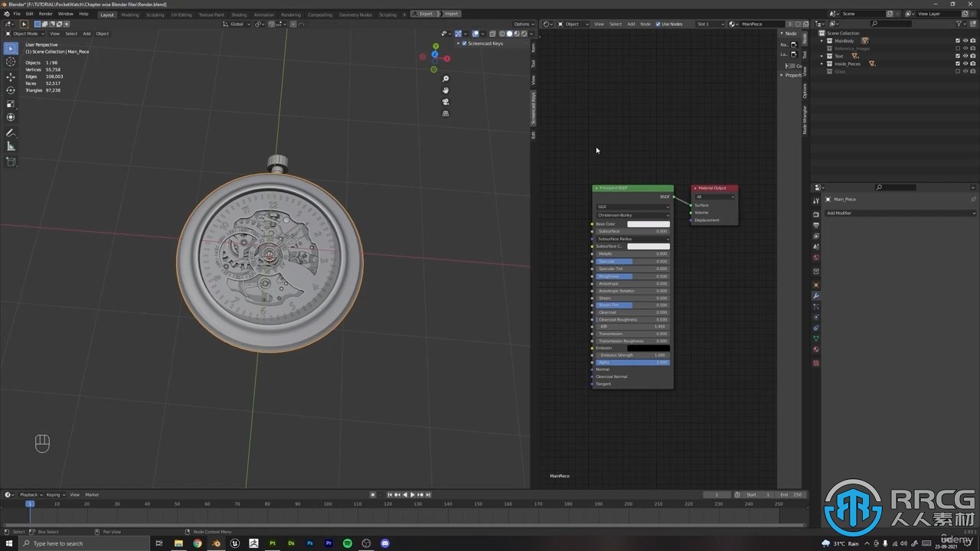
Task: Enable the Glass collection checkbox
Action: (957, 71)
